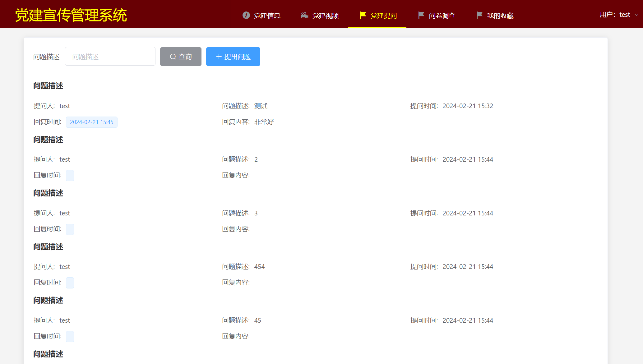Click the plus icon in 提出问题 button
643x364 pixels.
click(219, 57)
